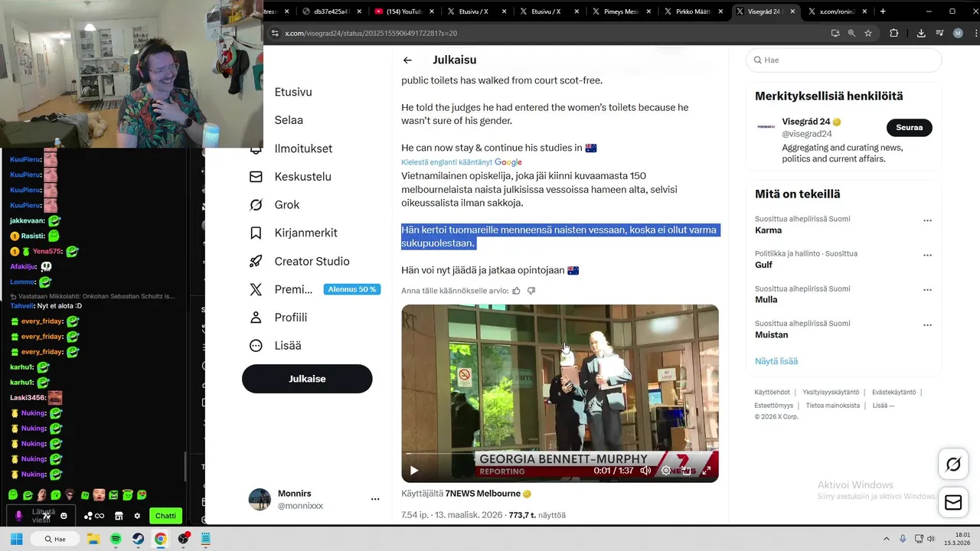
Task: Open options for Mulla trend
Action: 927,290
